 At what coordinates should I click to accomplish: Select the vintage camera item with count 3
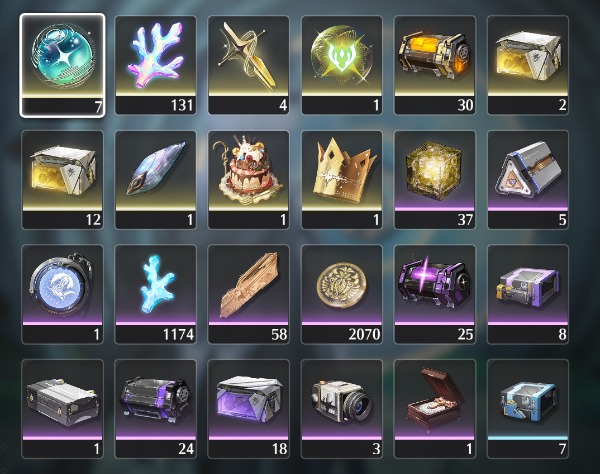(x=342, y=409)
